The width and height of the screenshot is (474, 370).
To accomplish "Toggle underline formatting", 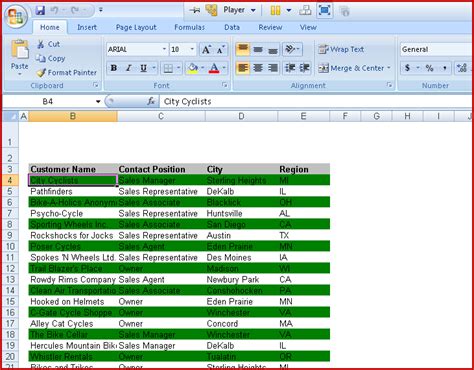I will [143, 68].
